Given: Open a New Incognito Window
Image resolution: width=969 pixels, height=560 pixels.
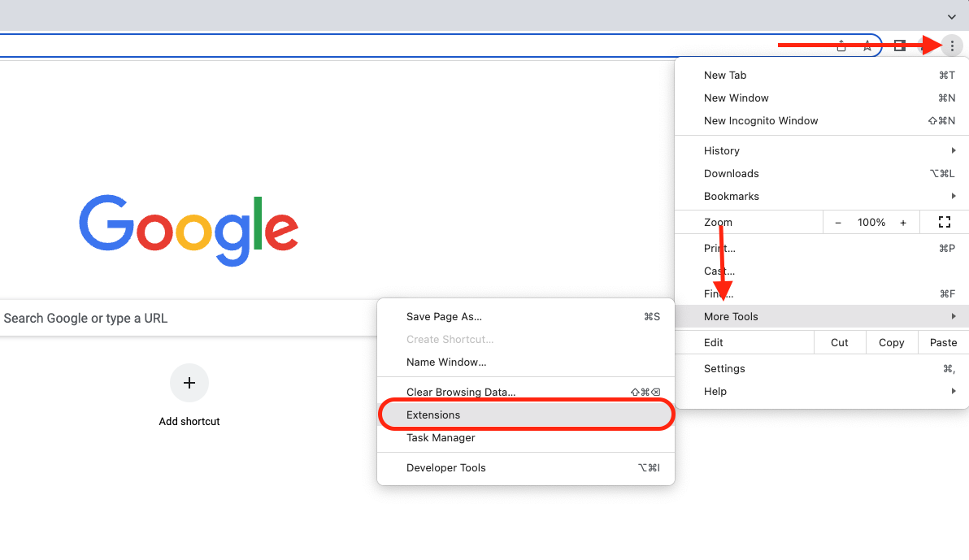Looking at the screenshot, I should point(821,120).
